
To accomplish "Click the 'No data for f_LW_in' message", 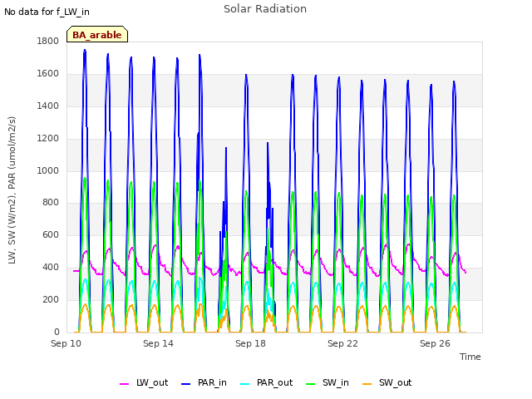I will pos(47,12).
